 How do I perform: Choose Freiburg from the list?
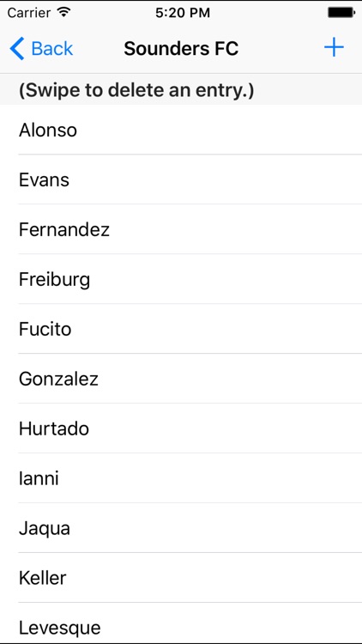tap(181, 279)
